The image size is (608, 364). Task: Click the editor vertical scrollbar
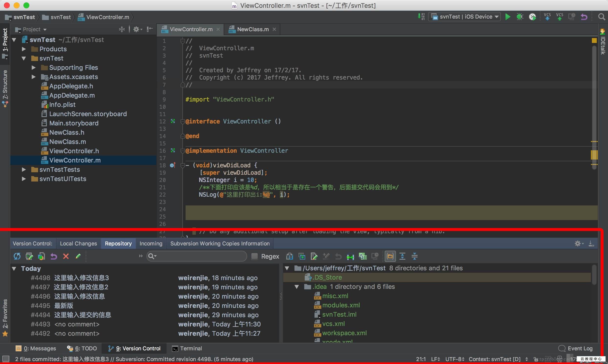click(x=594, y=108)
